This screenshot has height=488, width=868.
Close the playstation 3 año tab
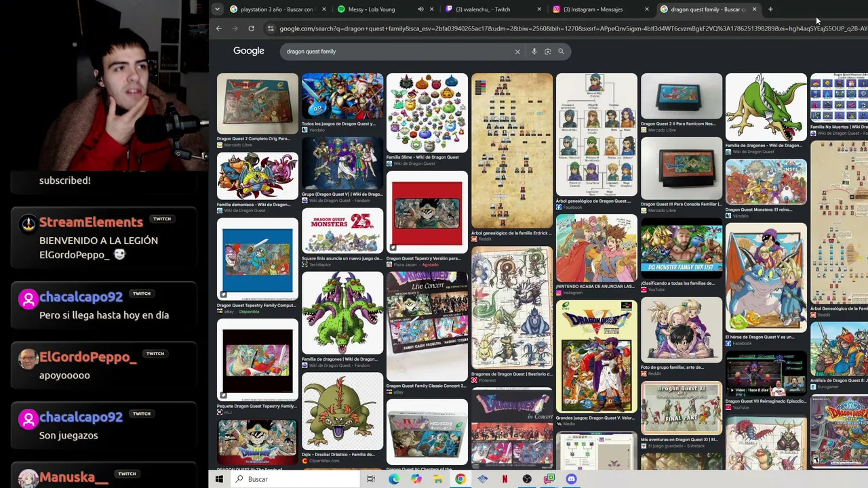(323, 9)
